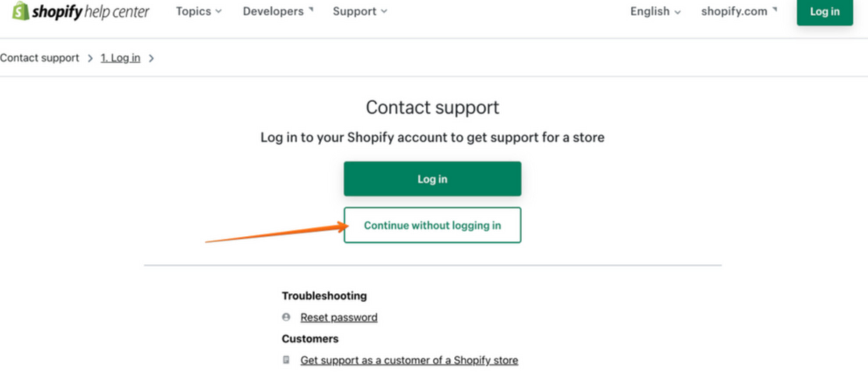This screenshot has height=388, width=868.
Task: Open the Support dropdown menu
Action: click(359, 11)
